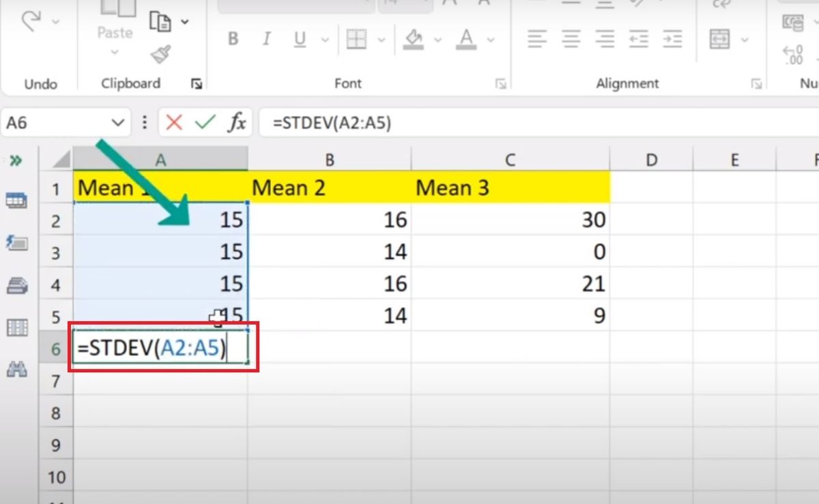This screenshot has width=819, height=504.
Task: Select row 7 header
Action: click(56, 381)
